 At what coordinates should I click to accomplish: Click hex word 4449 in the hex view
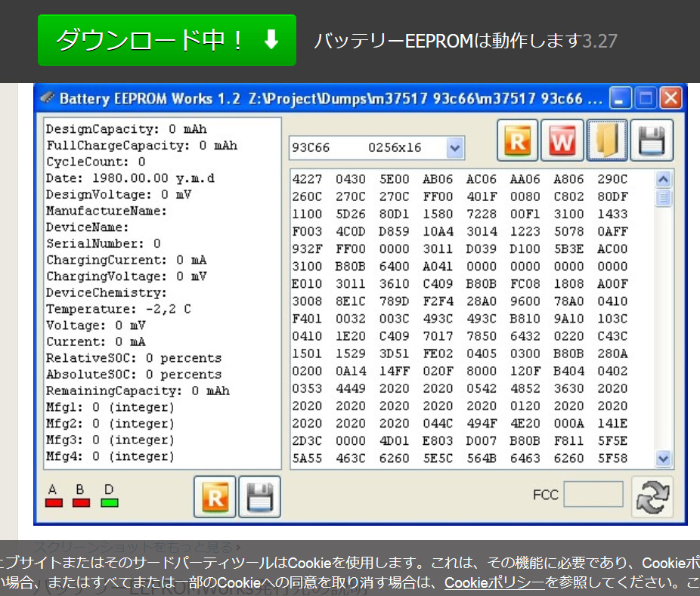click(x=351, y=388)
